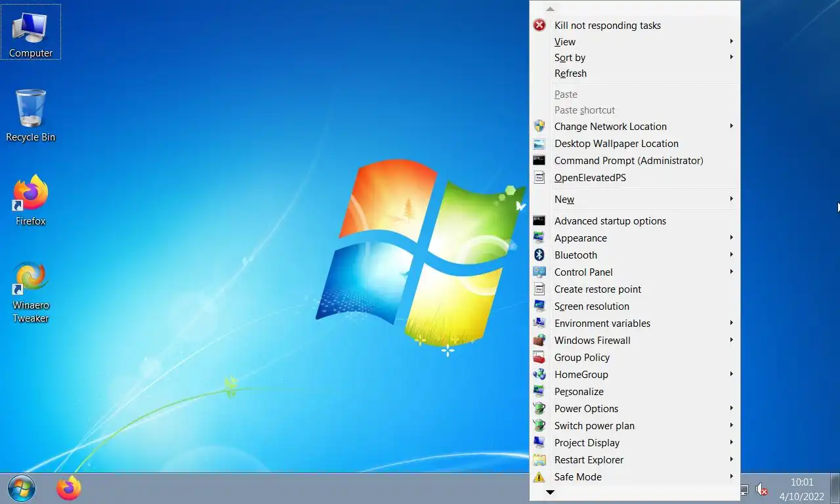This screenshot has height=504, width=840.
Task: Open Power Options menu entry
Action: pos(635,408)
